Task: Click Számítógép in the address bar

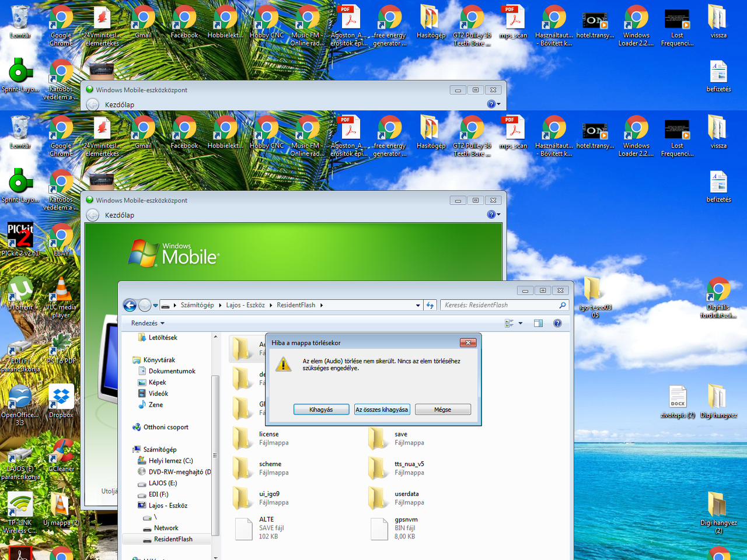Action: pyautogui.click(x=197, y=305)
